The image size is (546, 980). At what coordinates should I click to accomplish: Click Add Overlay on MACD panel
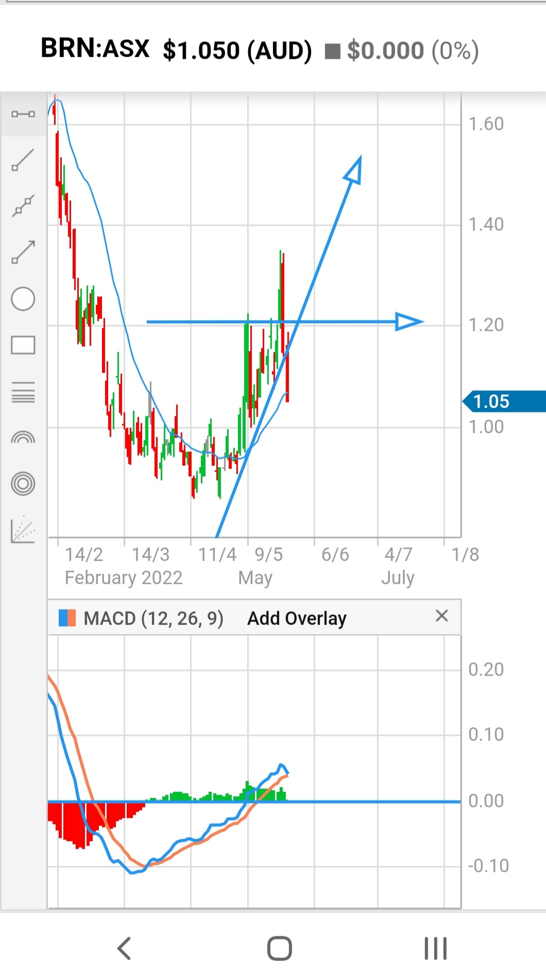click(297, 618)
